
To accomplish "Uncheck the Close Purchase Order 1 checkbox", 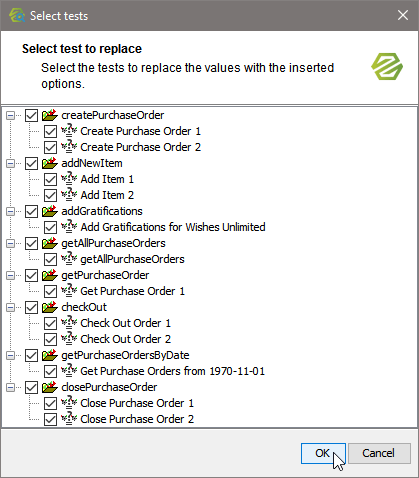I will click(x=50, y=403).
